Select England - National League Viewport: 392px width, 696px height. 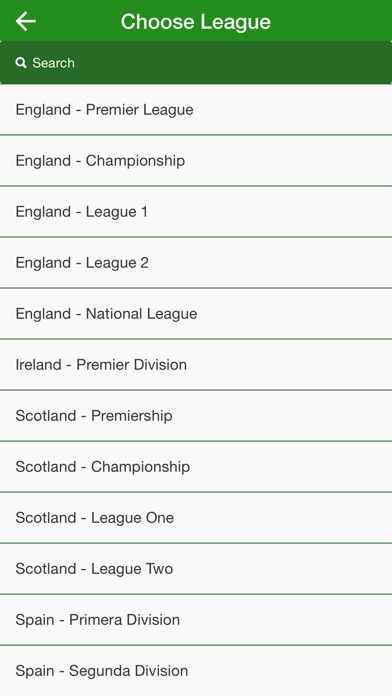coord(196,314)
